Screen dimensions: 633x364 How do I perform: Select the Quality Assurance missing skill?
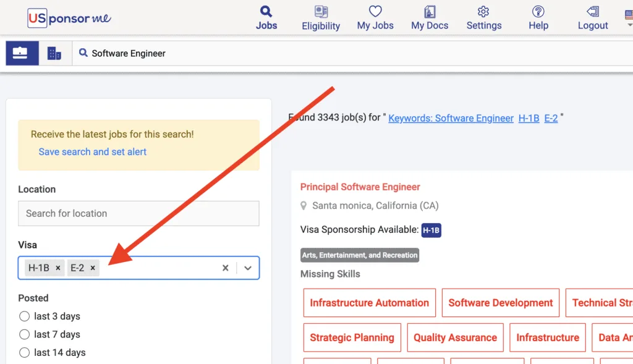(x=456, y=337)
